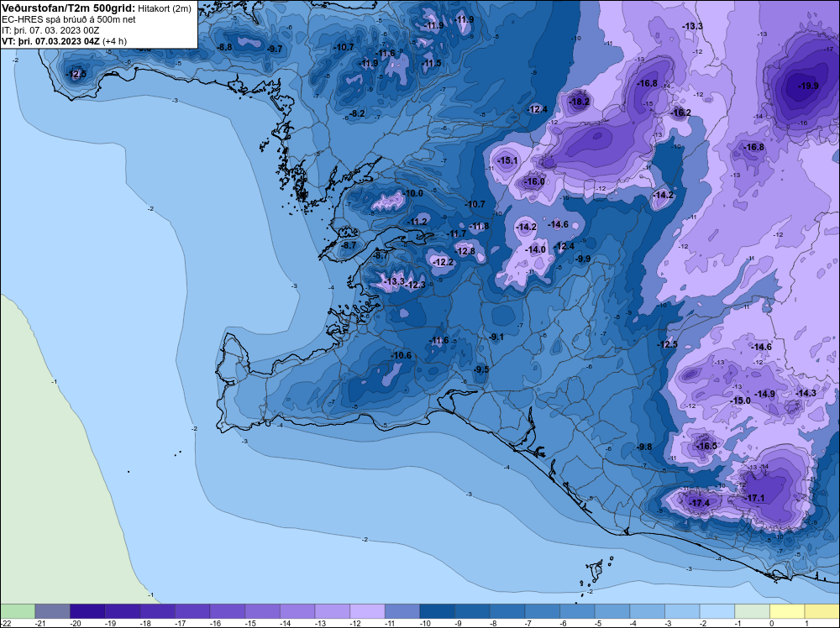
Task: Pick the legend swatch starting at -14
Action: 297,611
